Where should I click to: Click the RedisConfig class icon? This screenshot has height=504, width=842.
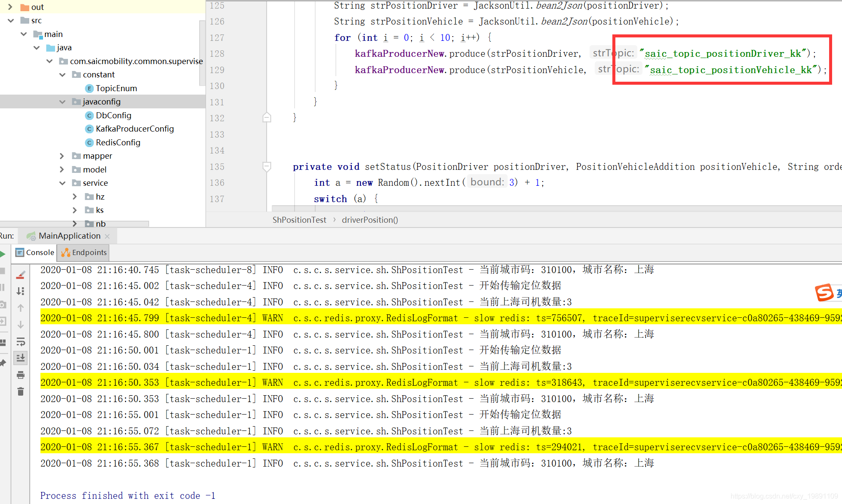coord(89,143)
